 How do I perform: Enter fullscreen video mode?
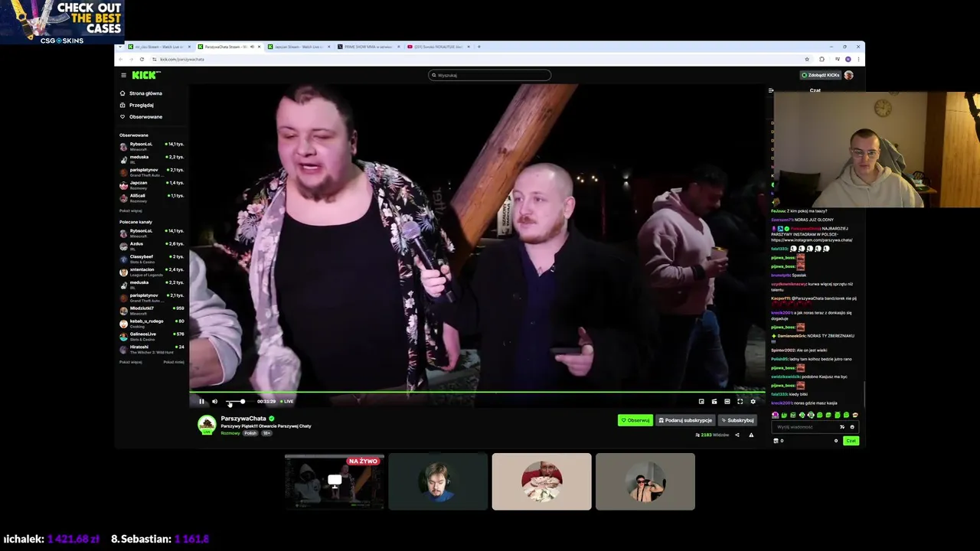coord(740,401)
